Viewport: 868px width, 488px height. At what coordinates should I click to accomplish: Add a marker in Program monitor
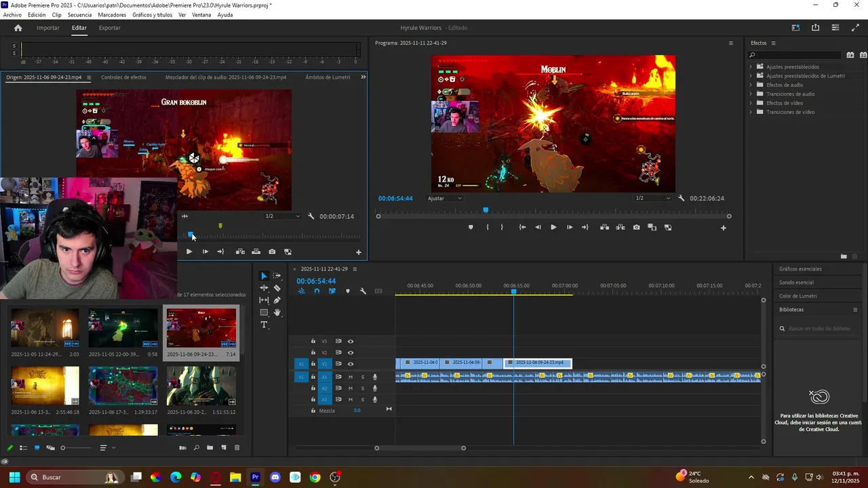471,228
